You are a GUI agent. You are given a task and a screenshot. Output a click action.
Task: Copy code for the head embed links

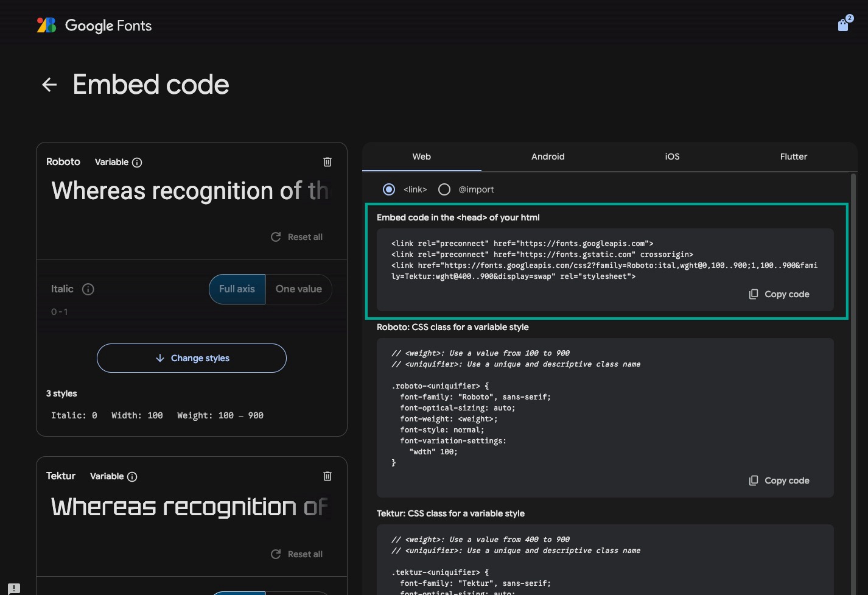pos(779,294)
